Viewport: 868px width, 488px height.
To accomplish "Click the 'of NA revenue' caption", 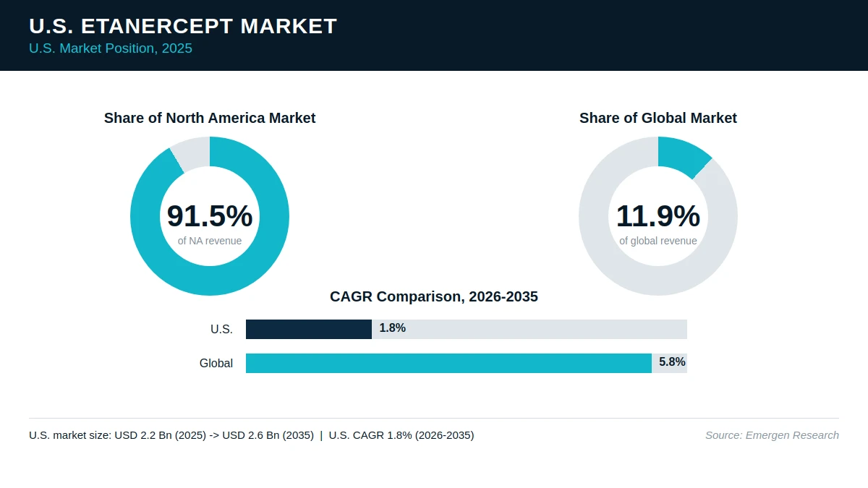I will coord(210,241).
